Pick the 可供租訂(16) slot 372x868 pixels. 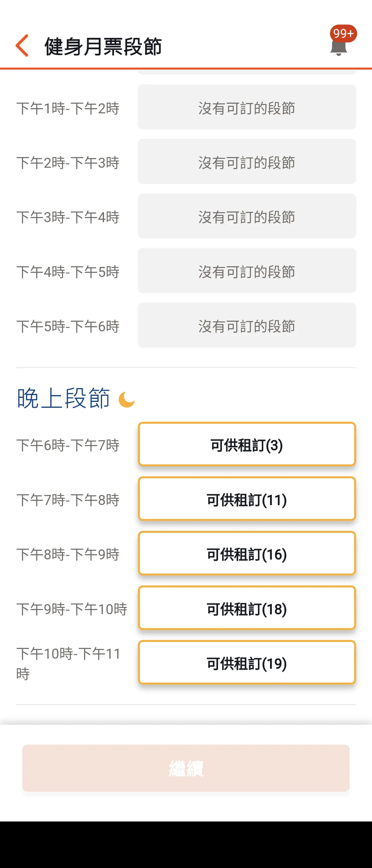[x=247, y=554]
